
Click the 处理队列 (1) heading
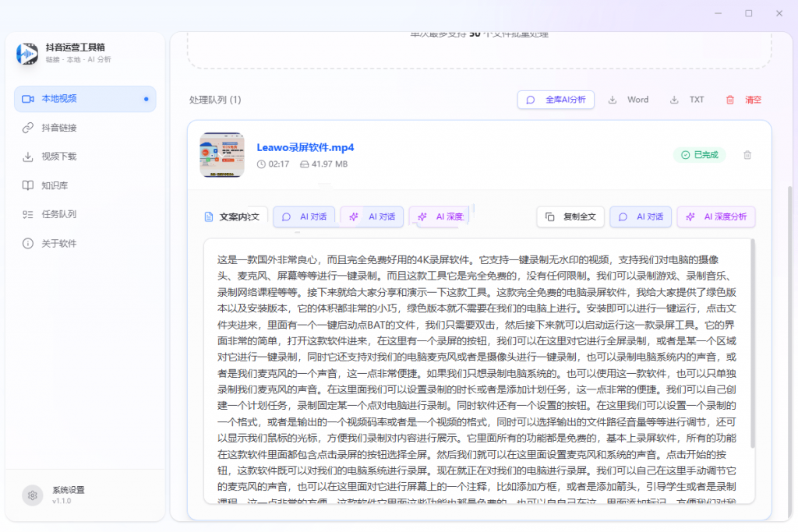(215, 100)
